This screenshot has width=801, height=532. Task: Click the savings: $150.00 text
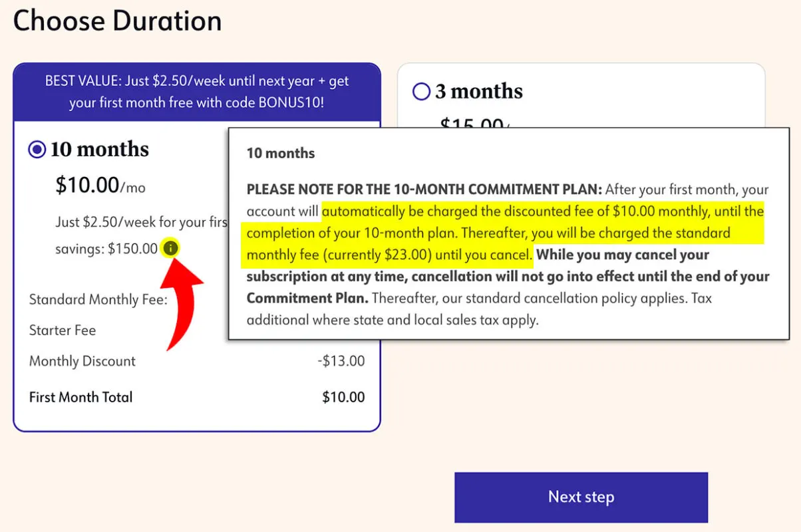[x=106, y=249]
